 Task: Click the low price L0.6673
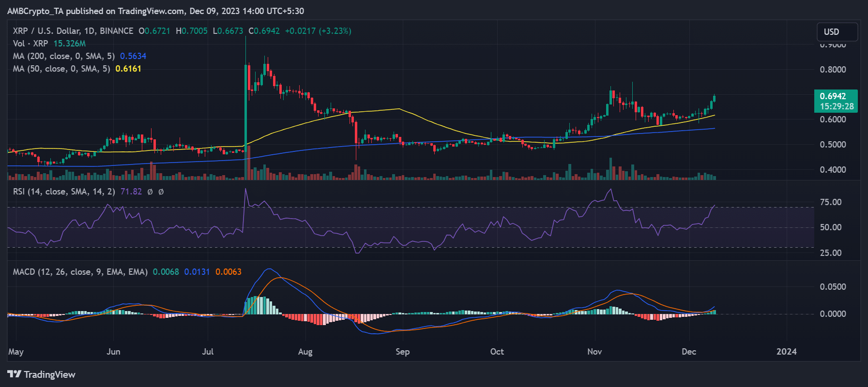pyautogui.click(x=228, y=31)
